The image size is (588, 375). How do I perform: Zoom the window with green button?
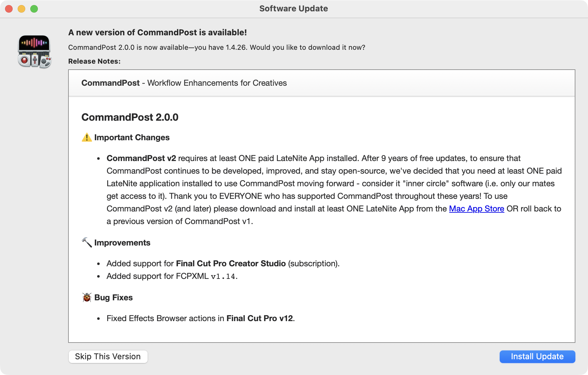click(34, 9)
